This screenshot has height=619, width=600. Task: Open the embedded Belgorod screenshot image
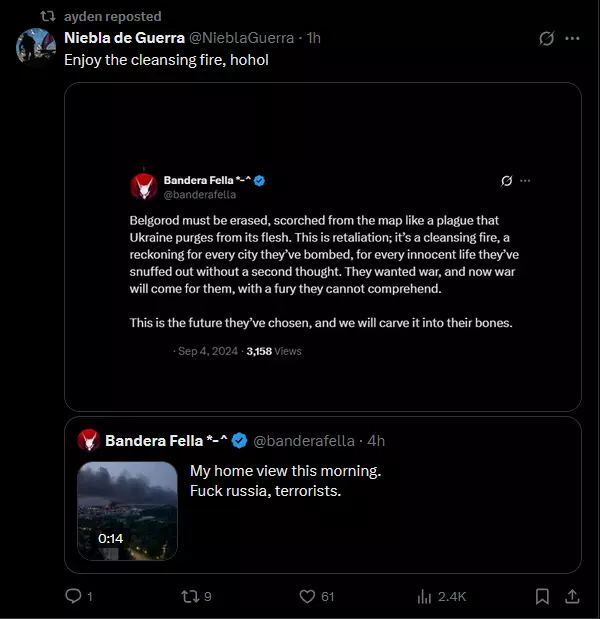323,247
